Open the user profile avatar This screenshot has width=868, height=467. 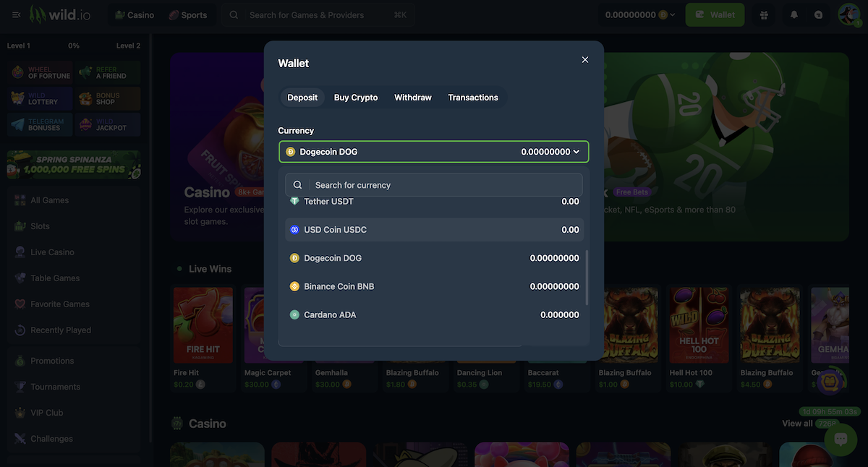[x=849, y=14]
